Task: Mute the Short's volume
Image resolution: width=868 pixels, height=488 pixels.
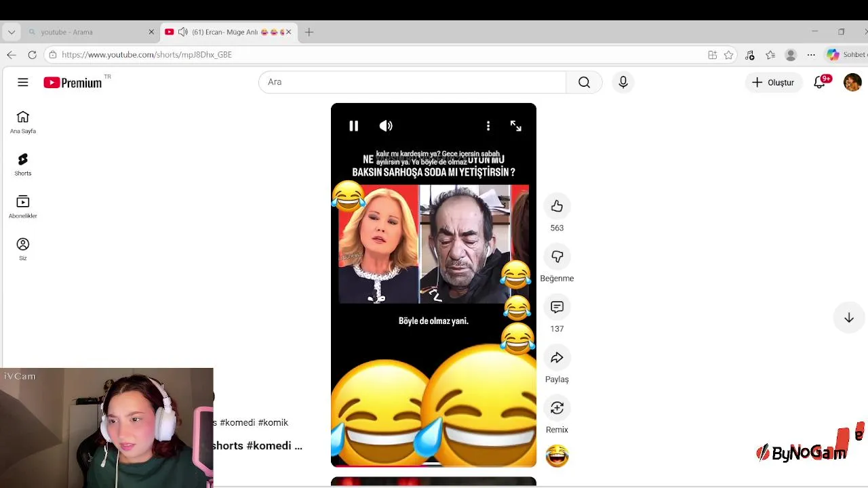Action: (386, 126)
